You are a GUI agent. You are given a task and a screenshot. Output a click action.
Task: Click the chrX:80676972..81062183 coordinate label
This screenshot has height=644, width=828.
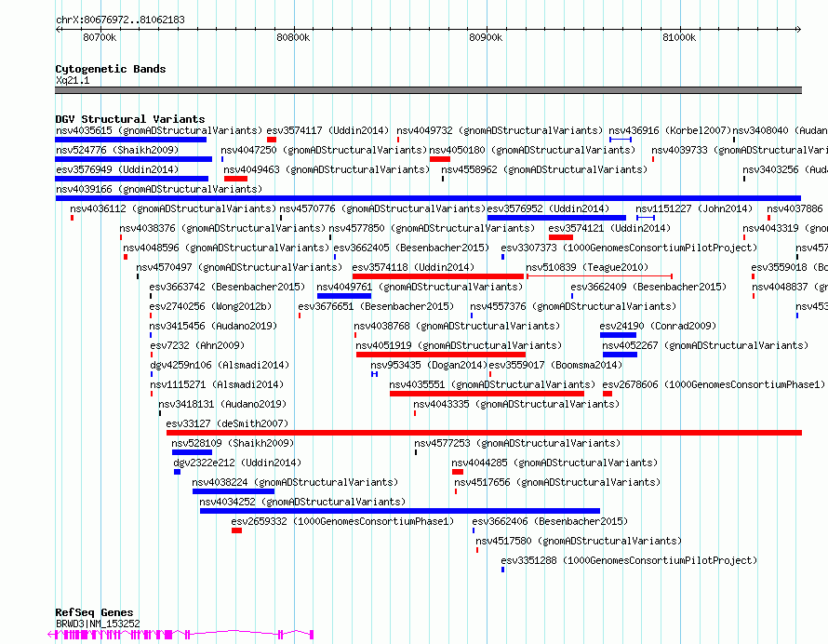120,20
